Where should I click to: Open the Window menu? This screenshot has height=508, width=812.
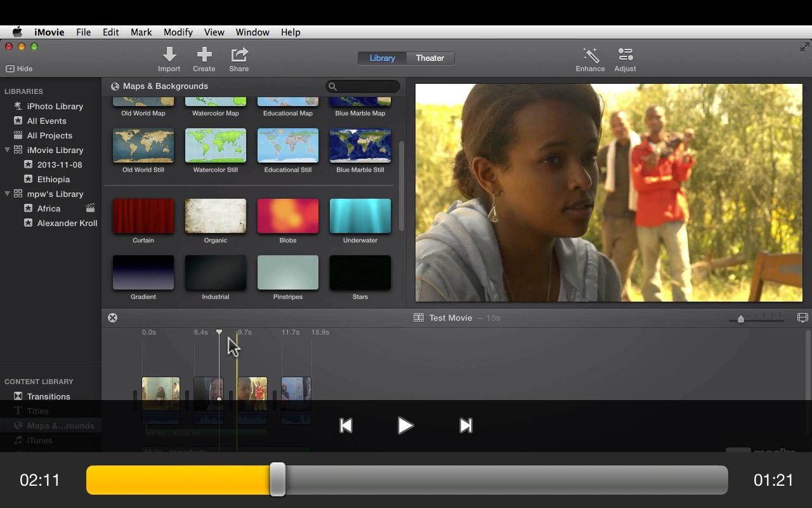pyautogui.click(x=252, y=32)
